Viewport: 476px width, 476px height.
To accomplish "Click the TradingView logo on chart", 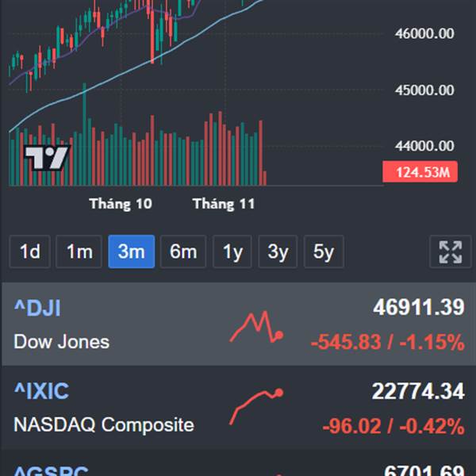I will tap(46, 158).
